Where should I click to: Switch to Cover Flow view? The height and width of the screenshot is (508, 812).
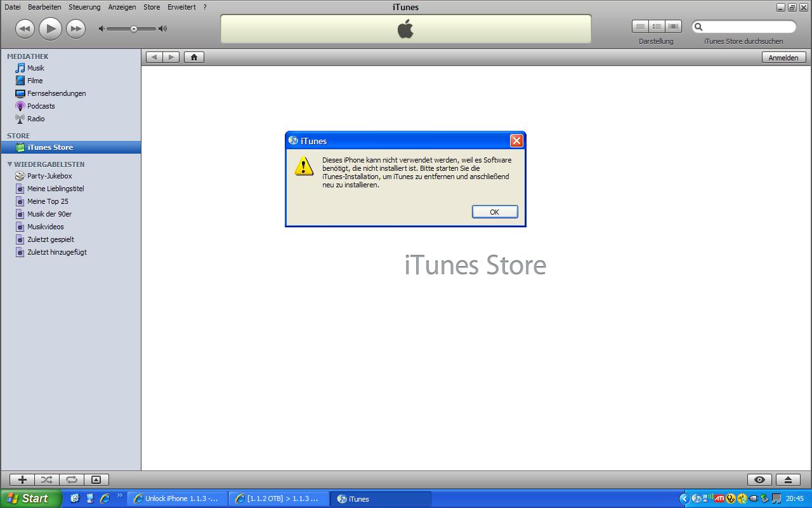[x=673, y=26]
